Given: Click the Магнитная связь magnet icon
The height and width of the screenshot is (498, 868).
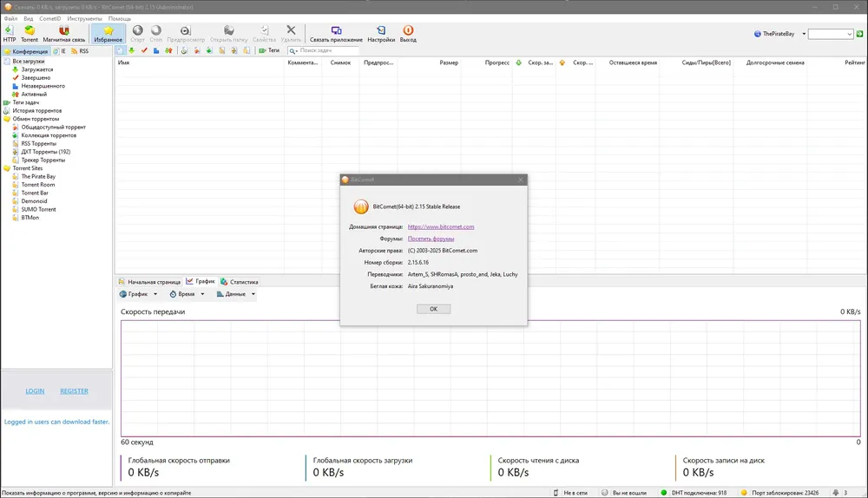Looking at the screenshot, I should point(64,33).
